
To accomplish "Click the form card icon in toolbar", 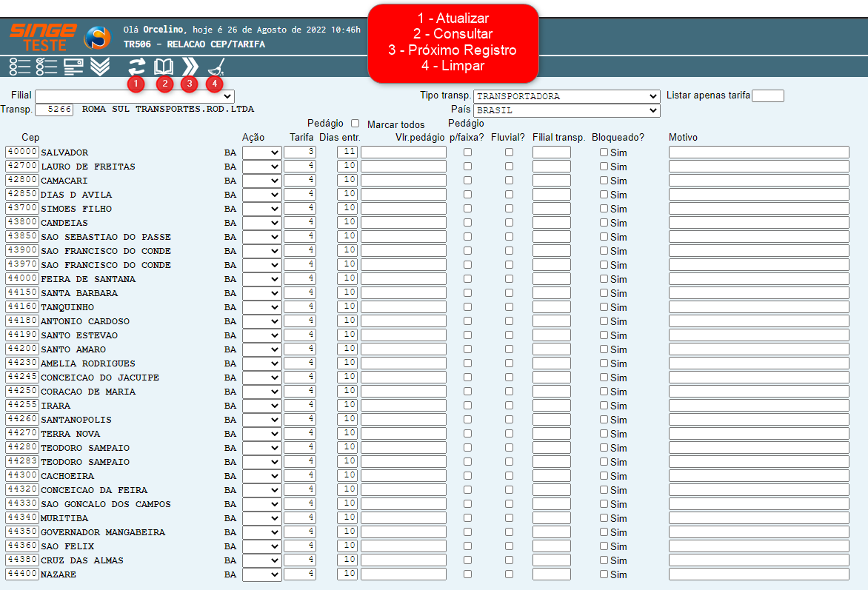I will (x=73, y=67).
